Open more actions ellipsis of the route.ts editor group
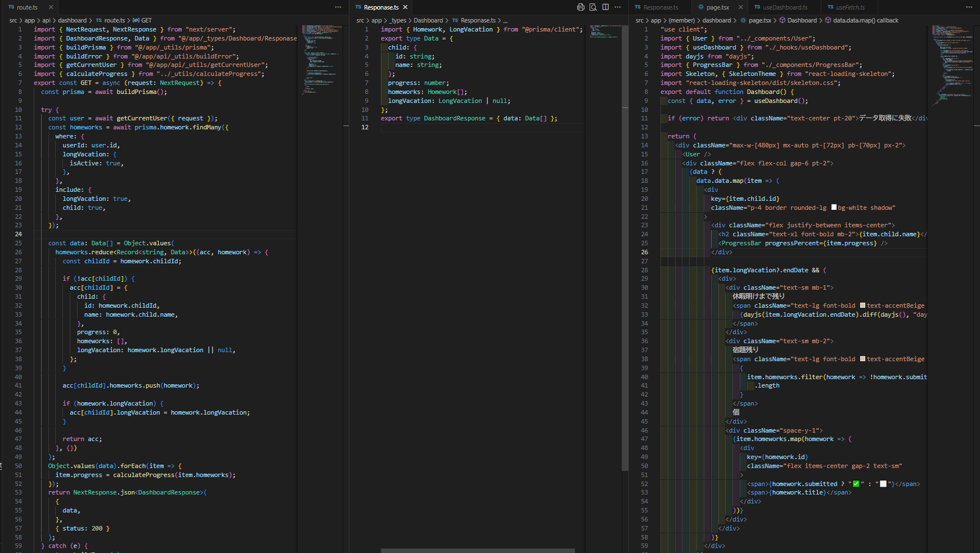980x553 pixels. coord(338,7)
